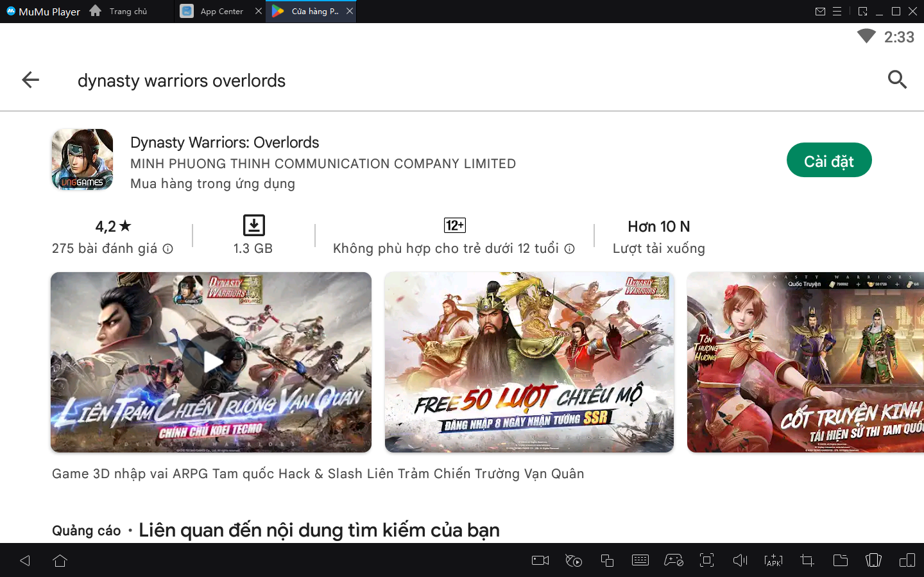This screenshot has height=577, width=924.
Task: Open keyboard mapping in the bottom toolbar
Action: pyautogui.click(x=640, y=560)
